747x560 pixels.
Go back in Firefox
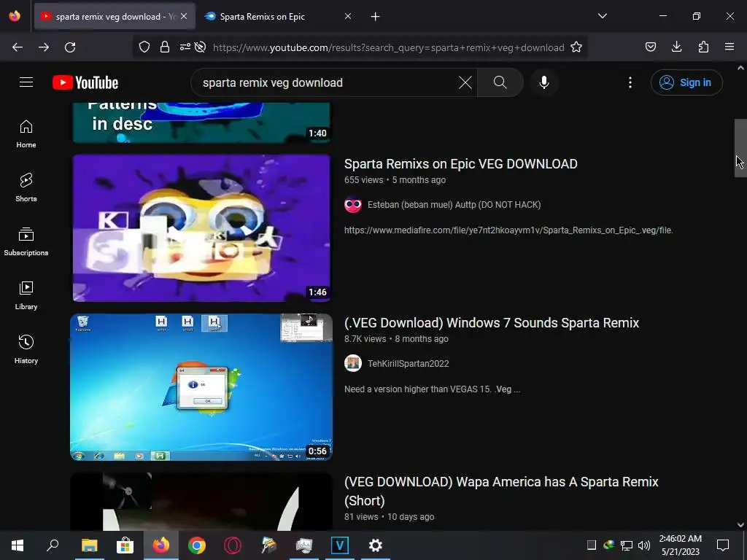[18, 47]
